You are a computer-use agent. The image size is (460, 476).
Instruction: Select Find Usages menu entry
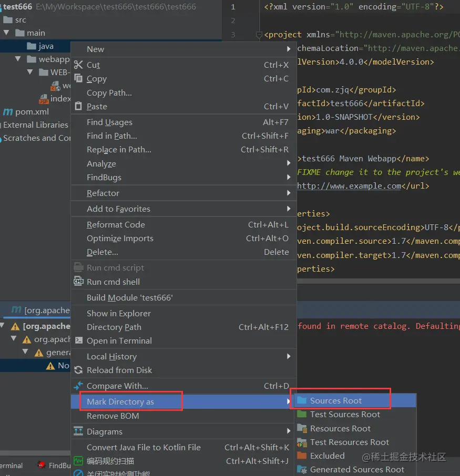[x=183, y=122]
